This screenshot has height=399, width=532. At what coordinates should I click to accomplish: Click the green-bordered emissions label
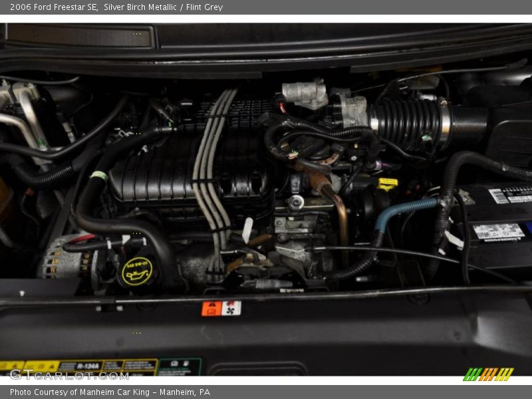pos(179,367)
